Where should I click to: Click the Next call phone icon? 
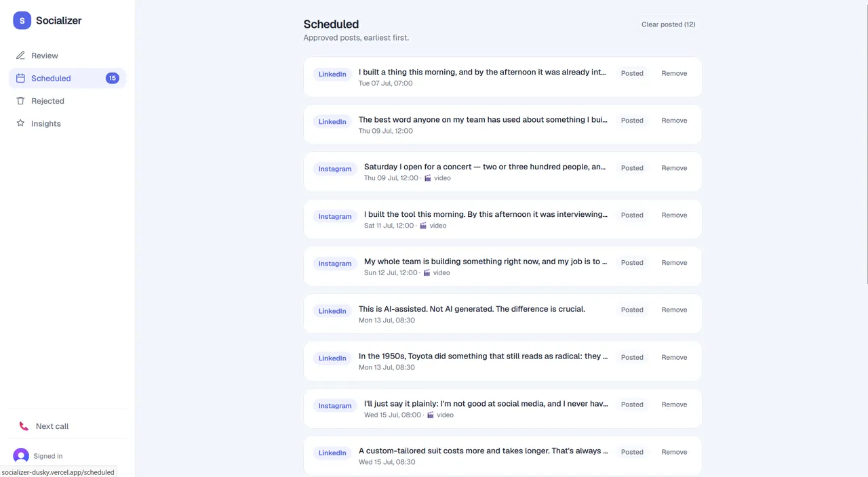(24, 426)
